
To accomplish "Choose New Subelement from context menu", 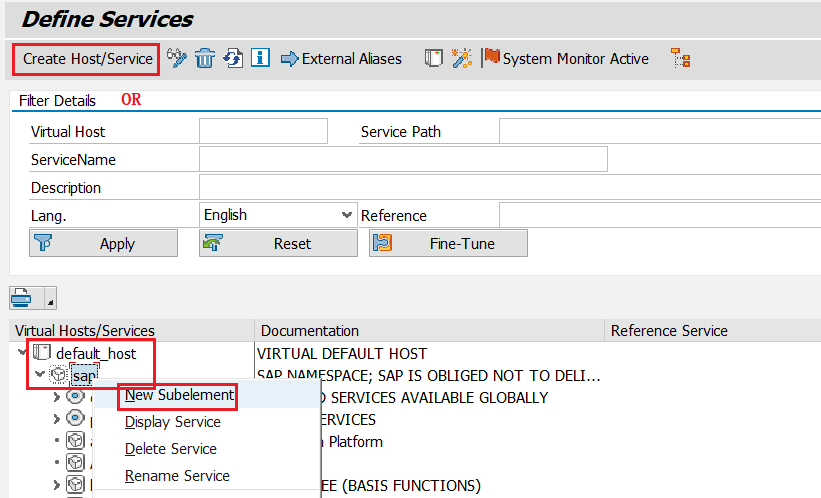I will [179, 395].
